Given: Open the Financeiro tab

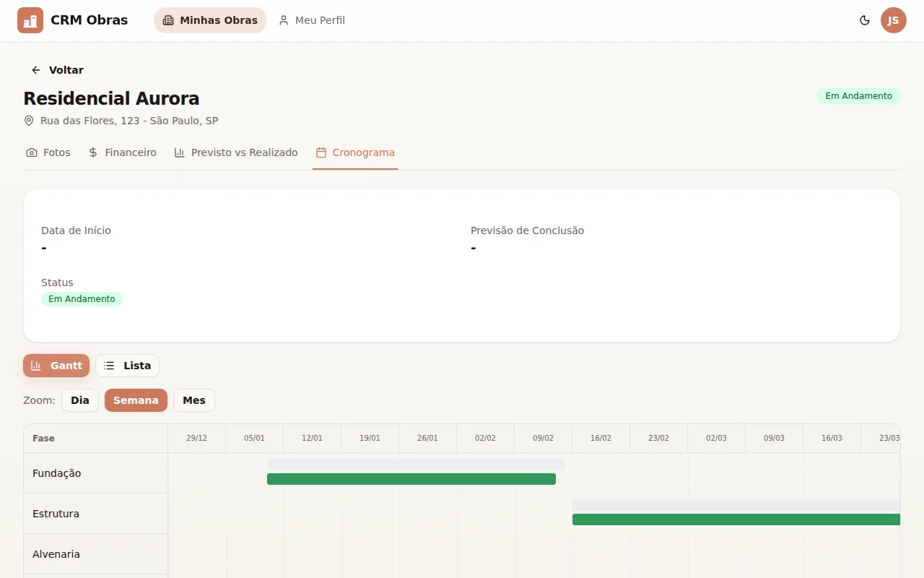Looking at the screenshot, I should [x=122, y=152].
